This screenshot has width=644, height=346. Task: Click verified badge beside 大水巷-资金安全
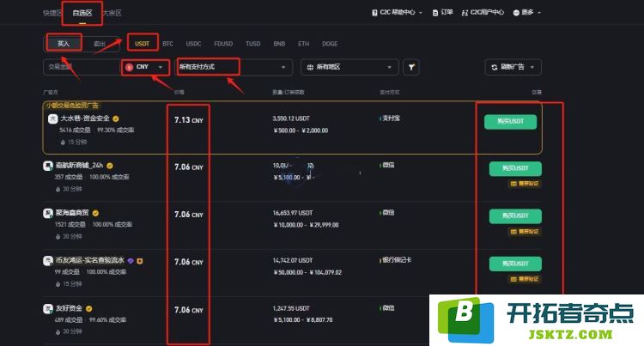click(116, 119)
